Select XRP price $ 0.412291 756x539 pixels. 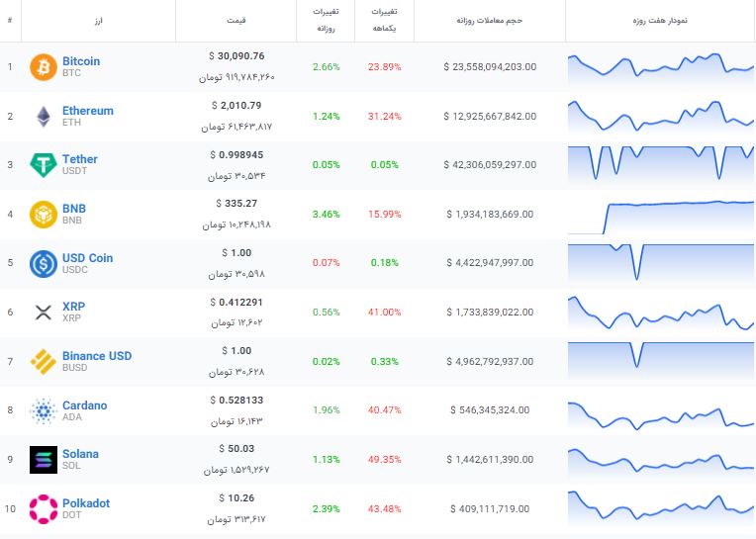tap(236, 303)
